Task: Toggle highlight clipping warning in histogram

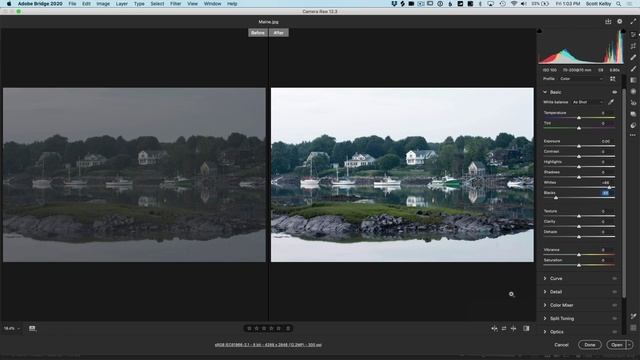Action: click(623, 31)
